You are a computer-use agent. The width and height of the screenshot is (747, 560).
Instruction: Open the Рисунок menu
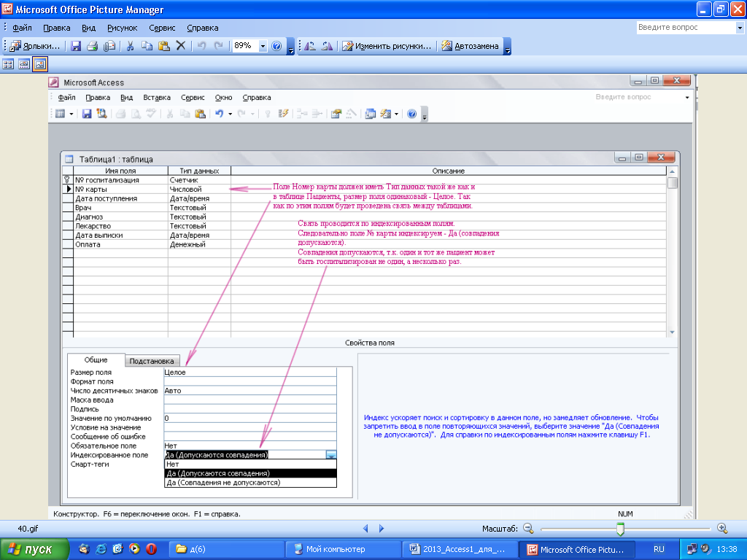coord(122,28)
